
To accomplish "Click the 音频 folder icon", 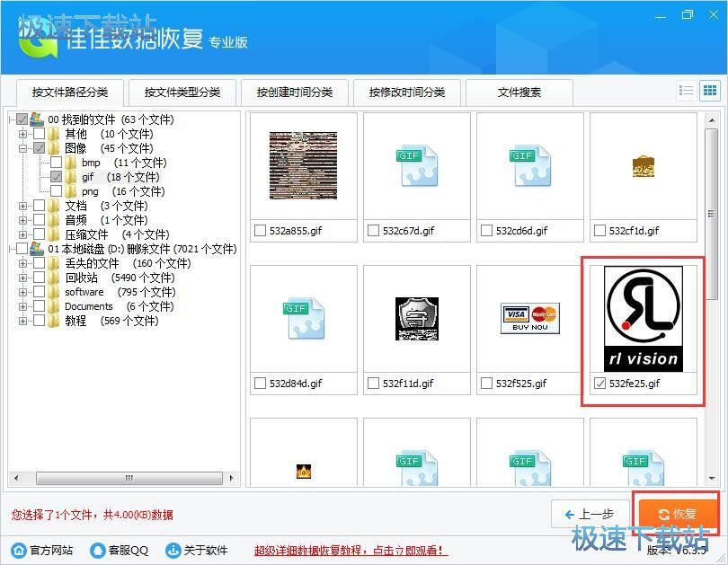I will [54, 220].
